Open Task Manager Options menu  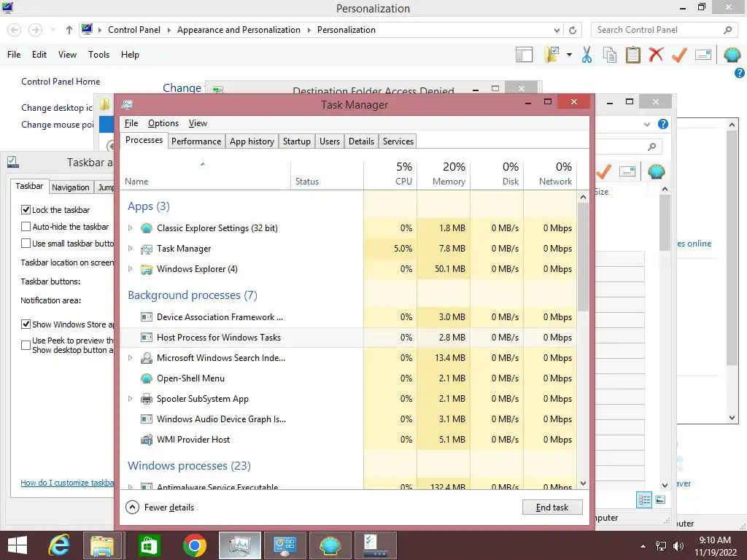click(x=163, y=123)
